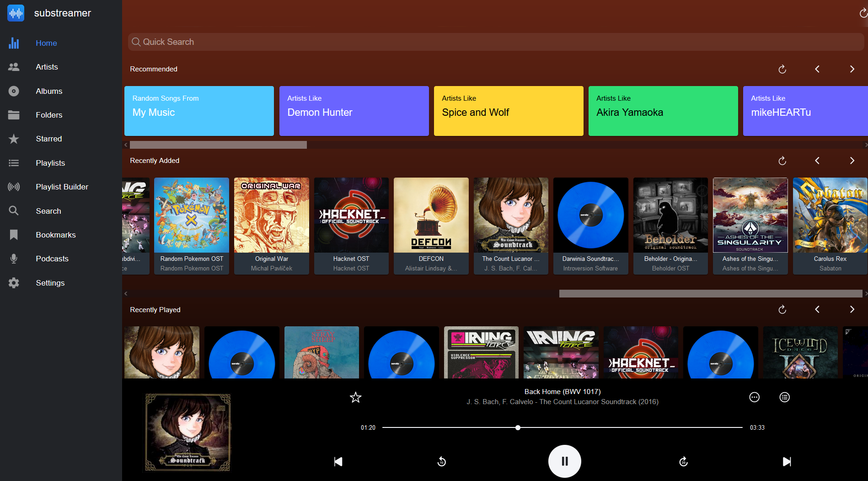Skip to the next track
The width and height of the screenshot is (868, 481).
[x=787, y=461]
